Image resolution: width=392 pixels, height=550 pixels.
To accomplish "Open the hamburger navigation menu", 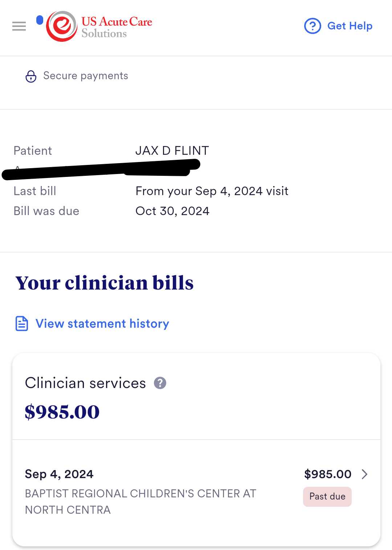I will tap(19, 26).
